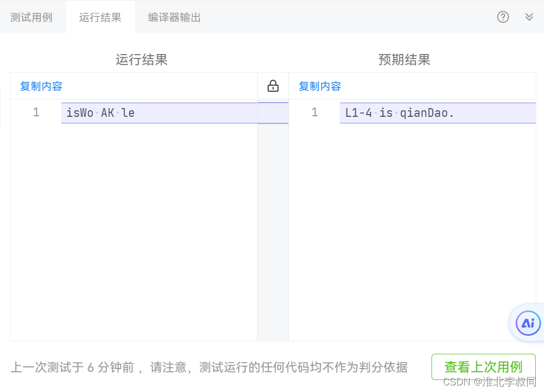Image resolution: width=544 pixels, height=392 pixels.
Task: Switch to the 测试用例 tab
Action: coord(30,16)
